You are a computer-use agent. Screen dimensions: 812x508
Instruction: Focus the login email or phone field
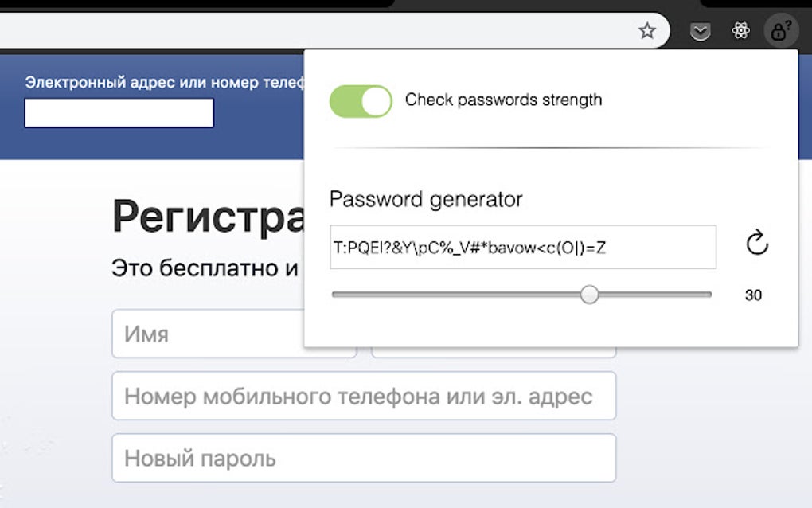pos(119,113)
